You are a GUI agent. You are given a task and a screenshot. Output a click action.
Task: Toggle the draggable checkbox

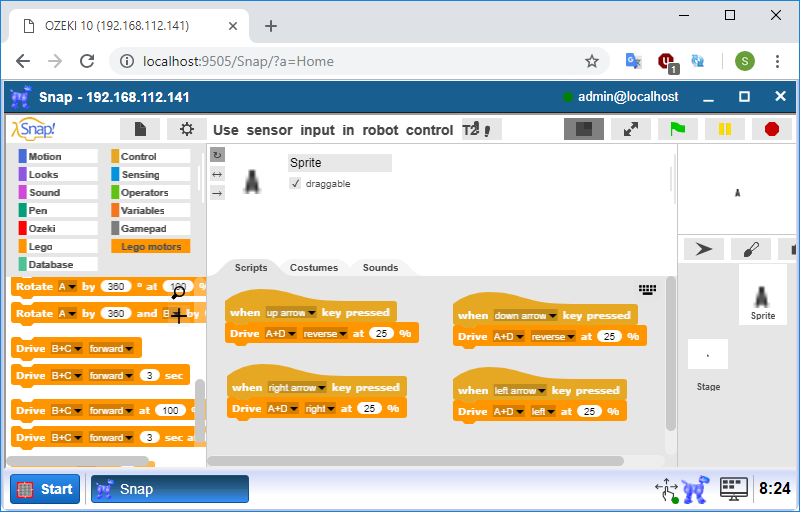(x=295, y=183)
